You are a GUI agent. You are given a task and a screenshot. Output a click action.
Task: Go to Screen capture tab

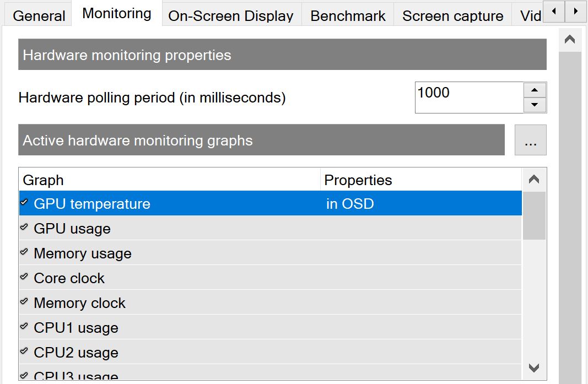pos(452,15)
